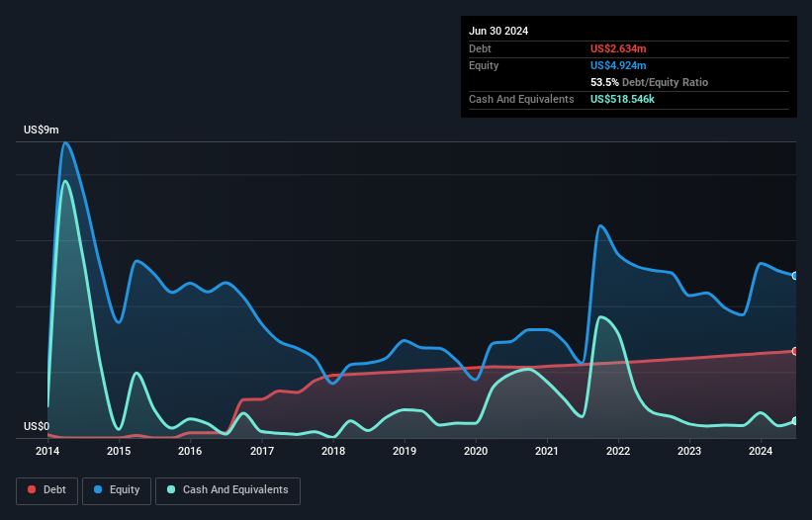Click the 2017 x-axis label
Image resolution: width=812 pixels, height=520 pixels.
pyautogui.click(x=262, y=451)
